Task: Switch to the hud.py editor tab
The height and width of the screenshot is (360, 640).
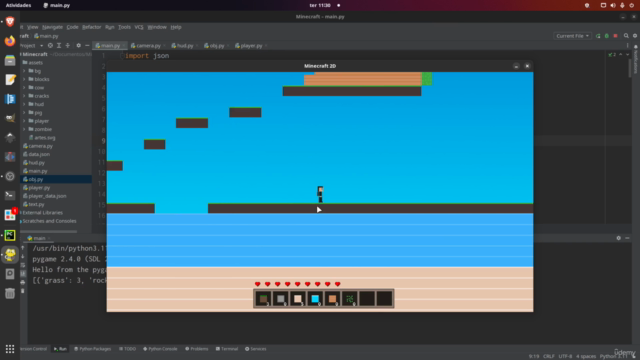Action: [x=184, y=46]
